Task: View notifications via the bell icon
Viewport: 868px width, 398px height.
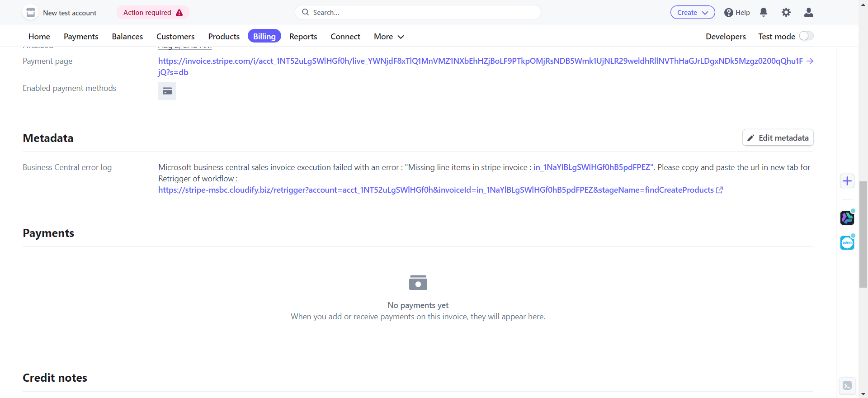Action: 764,13
